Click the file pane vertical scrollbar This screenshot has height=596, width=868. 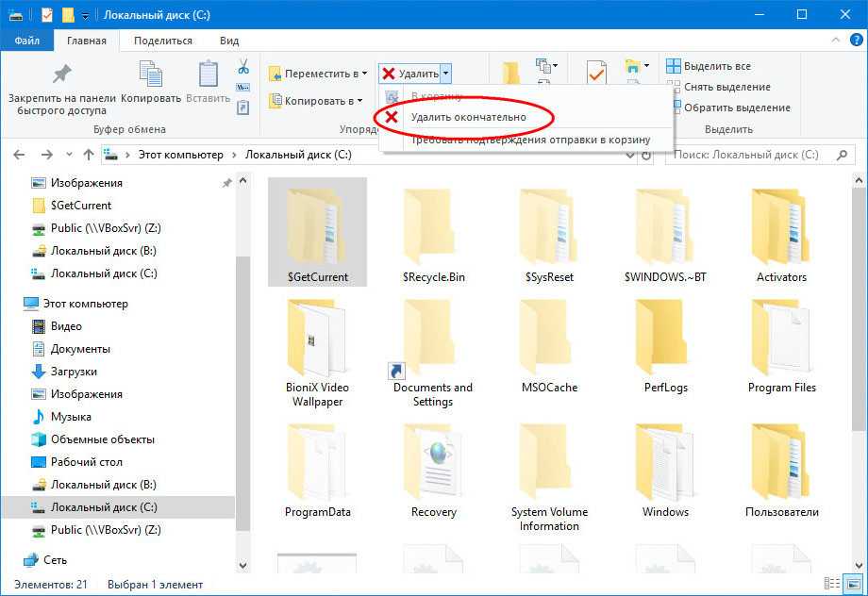click(x=858, y=308)
